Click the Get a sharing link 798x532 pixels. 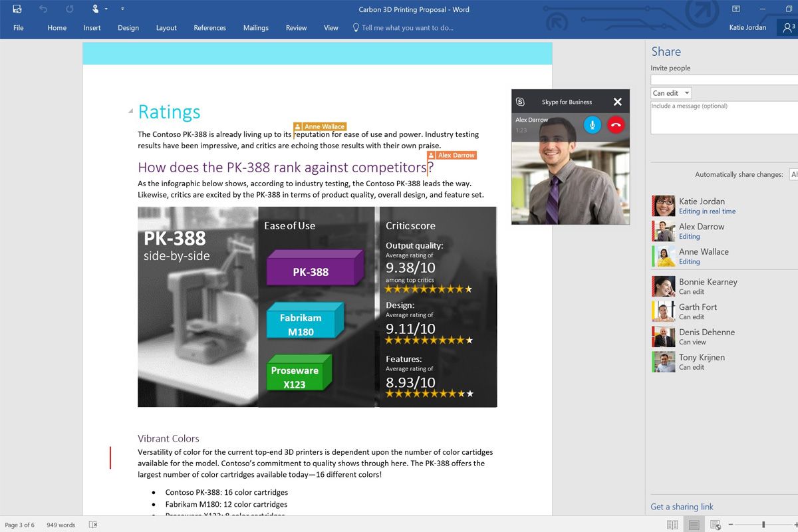point(682,507)
